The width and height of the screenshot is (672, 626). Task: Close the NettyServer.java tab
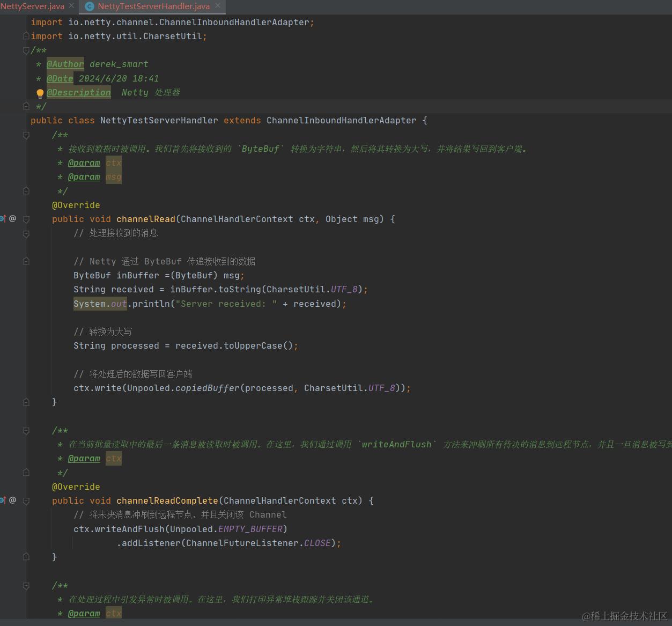tap(71, 6)
